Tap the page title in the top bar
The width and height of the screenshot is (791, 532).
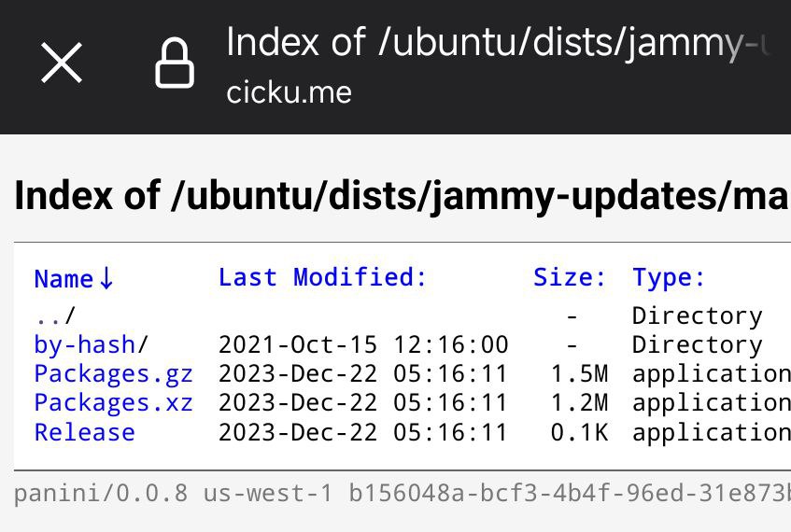[x=498, y=44]
